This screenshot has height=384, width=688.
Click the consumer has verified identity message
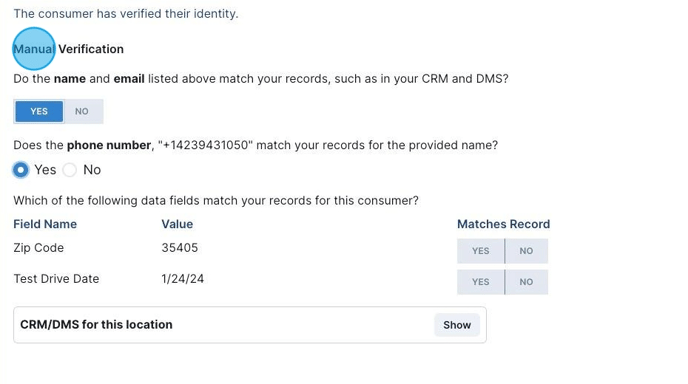(x=126, y=14)
